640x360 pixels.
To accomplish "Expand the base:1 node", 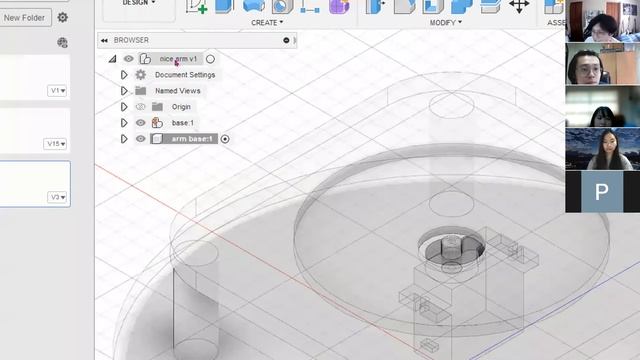I will (124, 123).
